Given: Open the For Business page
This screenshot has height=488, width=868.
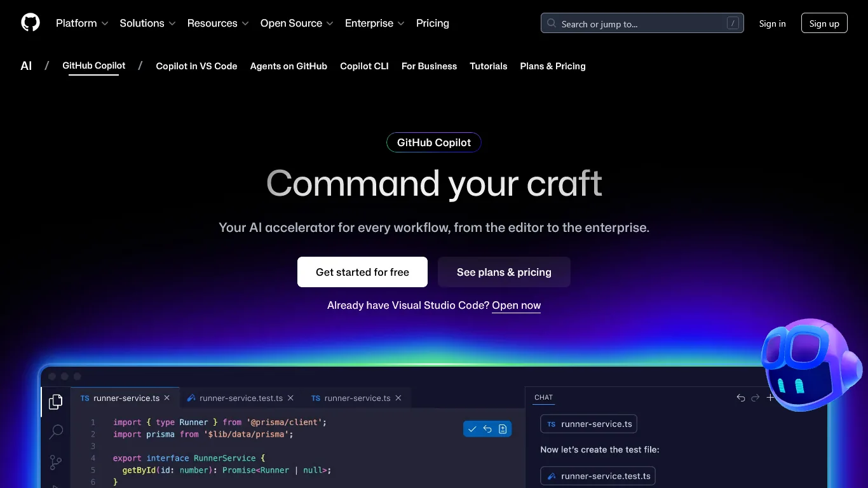Looking at the screenshot, I should coord(429,66).
